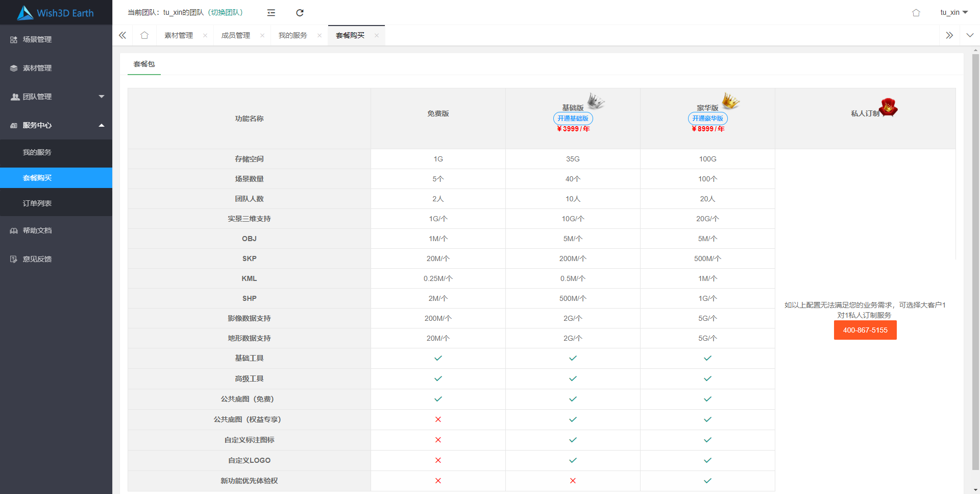980x494 pixels.
Task: Click the refresh page icon
Action: (x=300, y=13)
